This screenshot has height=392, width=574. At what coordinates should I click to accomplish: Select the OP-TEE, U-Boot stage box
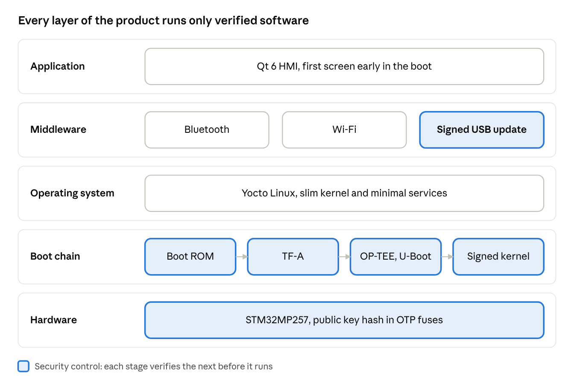pos(395,257)
